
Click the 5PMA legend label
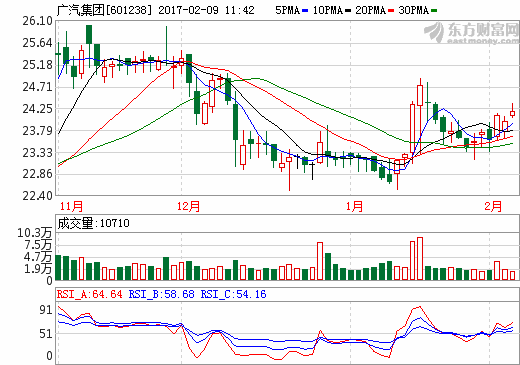pos(288,10)
